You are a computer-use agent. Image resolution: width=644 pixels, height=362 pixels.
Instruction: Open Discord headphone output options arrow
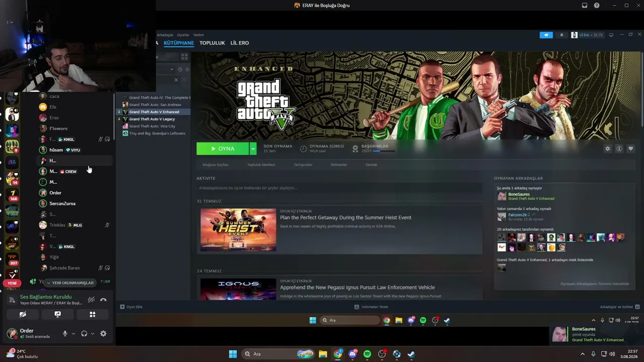point(93,333)
